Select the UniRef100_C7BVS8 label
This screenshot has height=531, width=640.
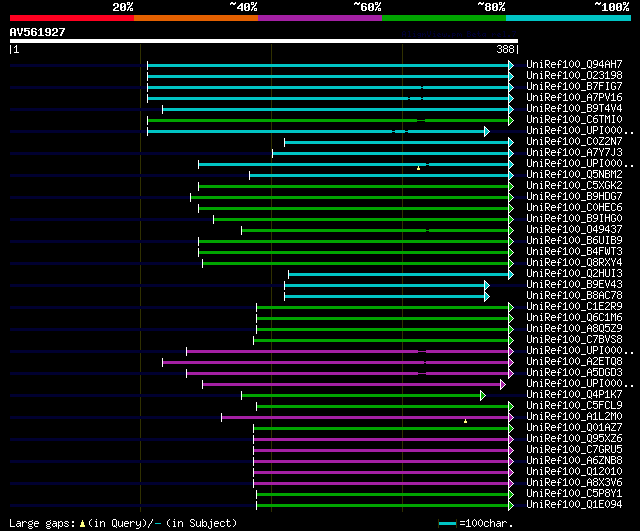pyautogui.click(x=574, y=340)
